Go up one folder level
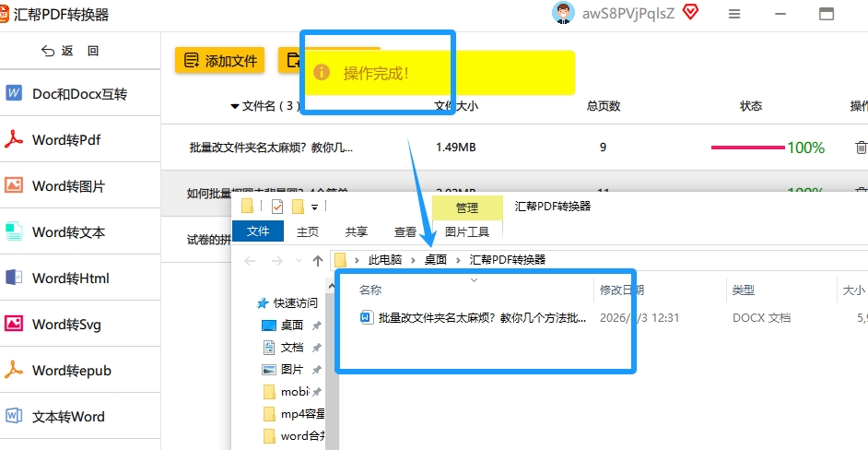 click(x=318, y=260)
